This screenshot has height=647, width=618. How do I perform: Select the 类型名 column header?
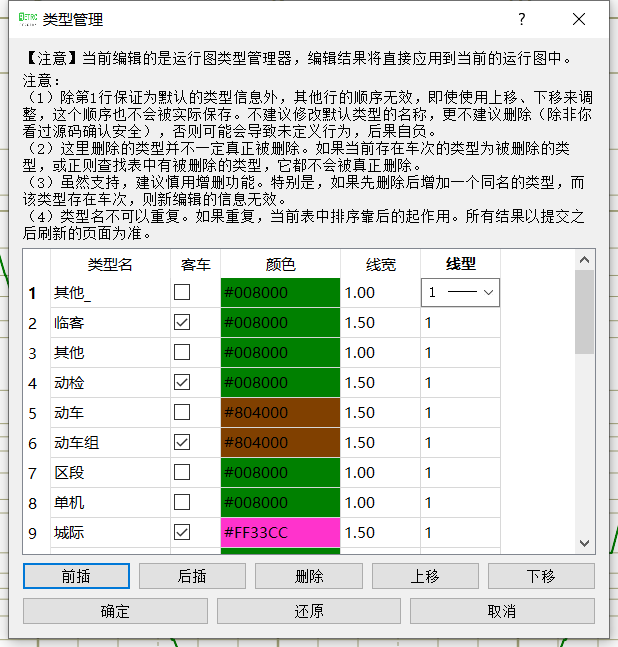pyautogui.click(x=110, y=264)
